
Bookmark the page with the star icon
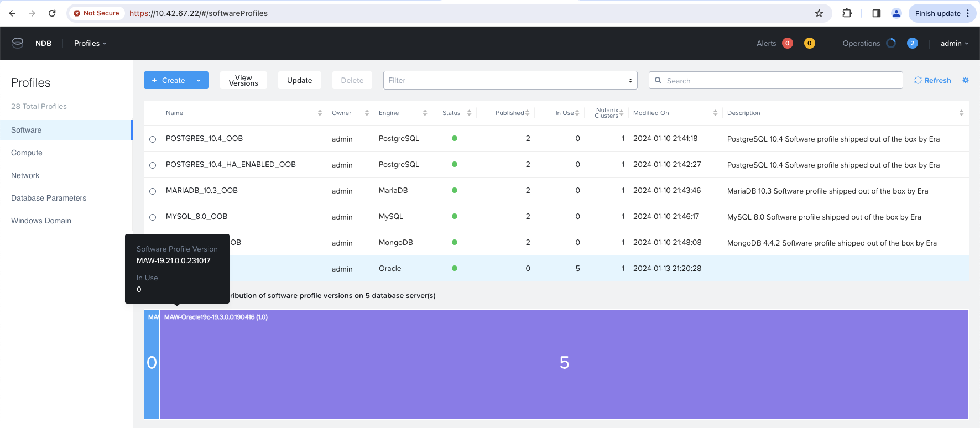pos(819,13)
